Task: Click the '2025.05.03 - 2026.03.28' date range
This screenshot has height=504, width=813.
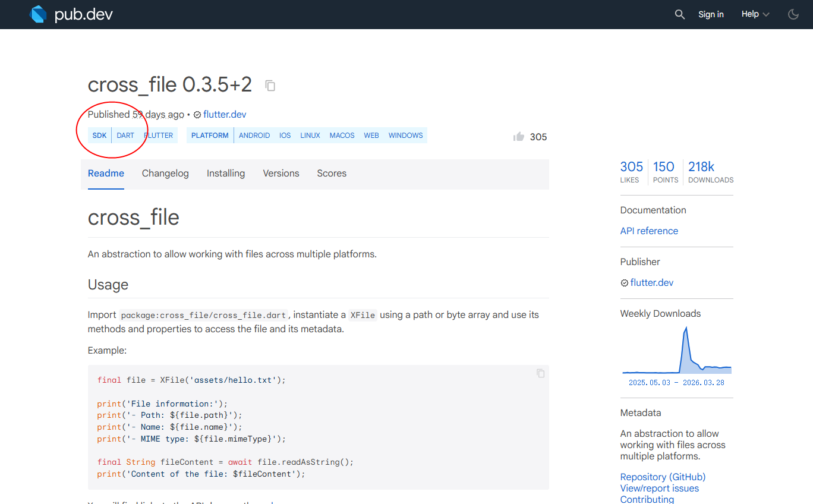Action: [x=676, y=383]
